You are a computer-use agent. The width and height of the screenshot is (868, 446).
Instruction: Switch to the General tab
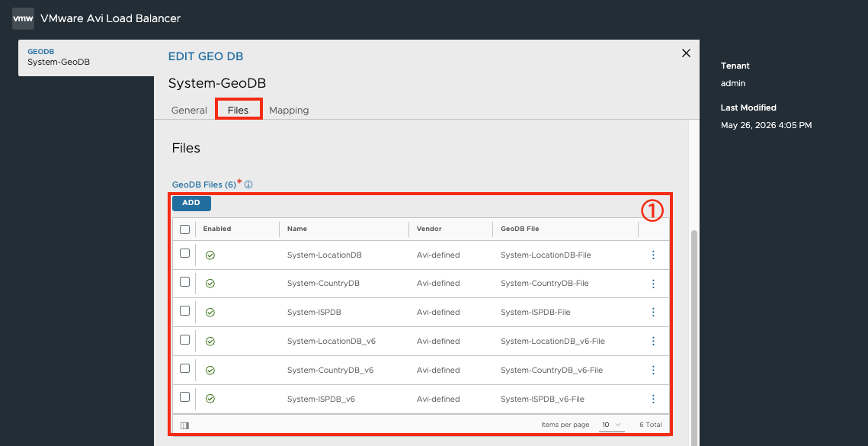[x=189, y=111]
